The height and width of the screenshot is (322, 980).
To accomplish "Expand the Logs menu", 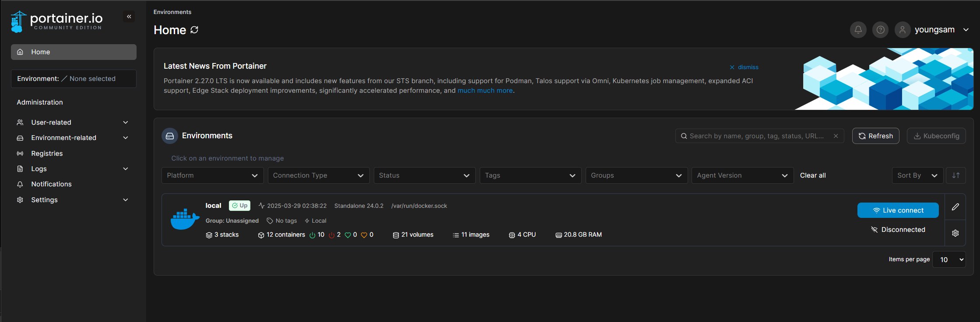I will (x=74, y=169).
